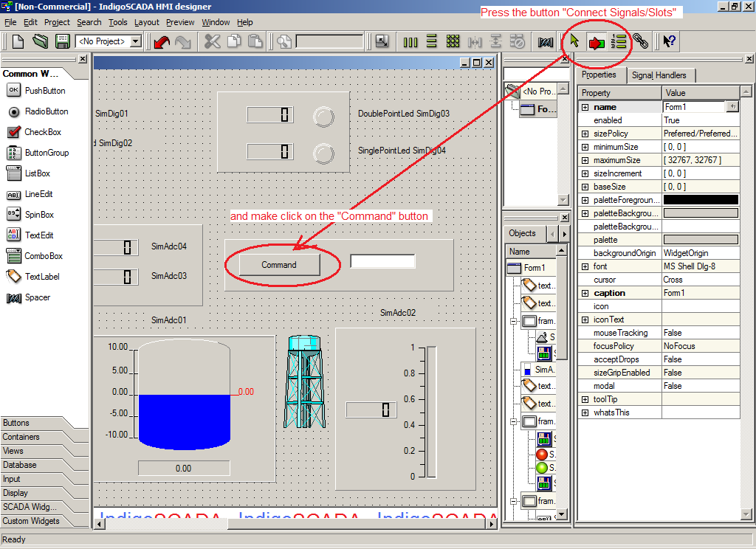756x549 pixels.
Task: Open the Layout menu
Action: tap(147, 22)
